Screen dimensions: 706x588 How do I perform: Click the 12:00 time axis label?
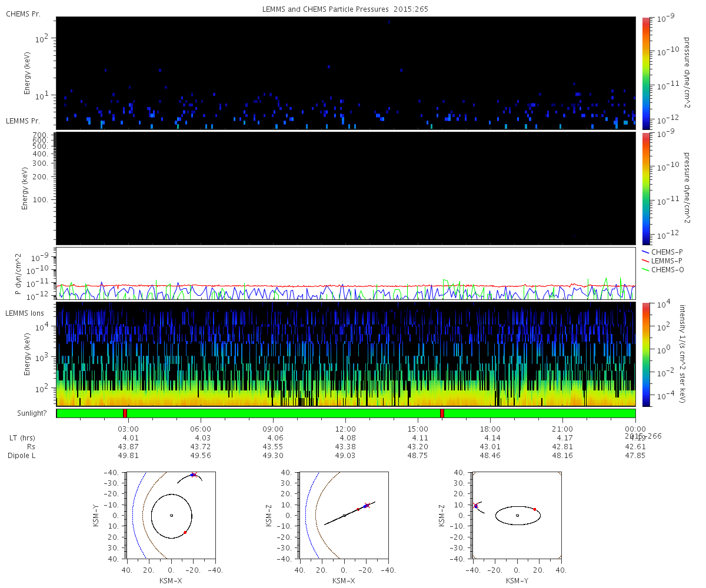pos(345,429)
